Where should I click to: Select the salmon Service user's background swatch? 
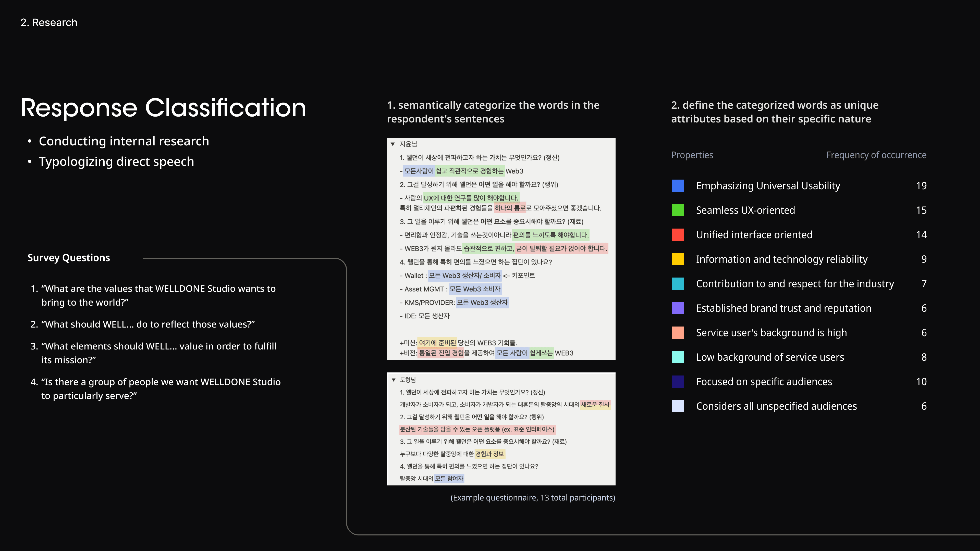(678, 333)
